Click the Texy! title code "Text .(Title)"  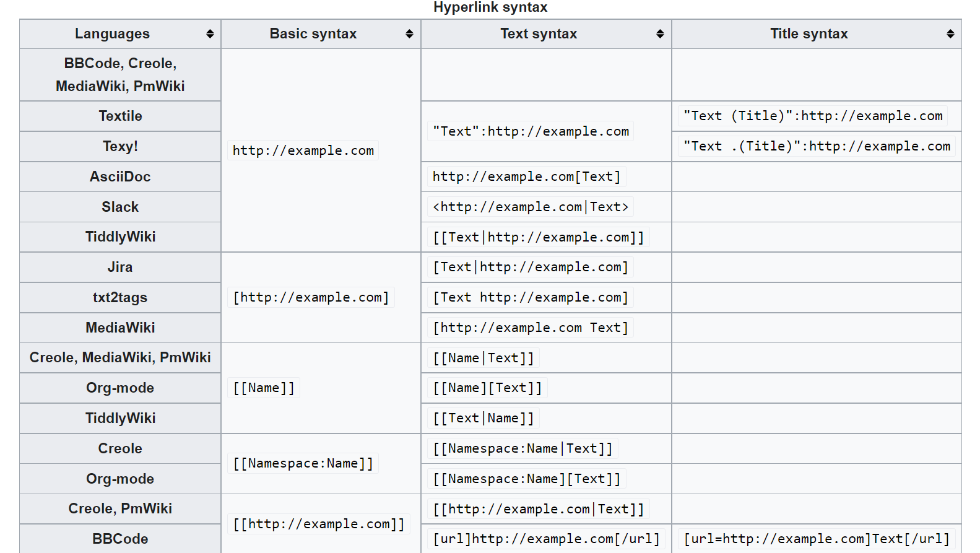point(817,147)
